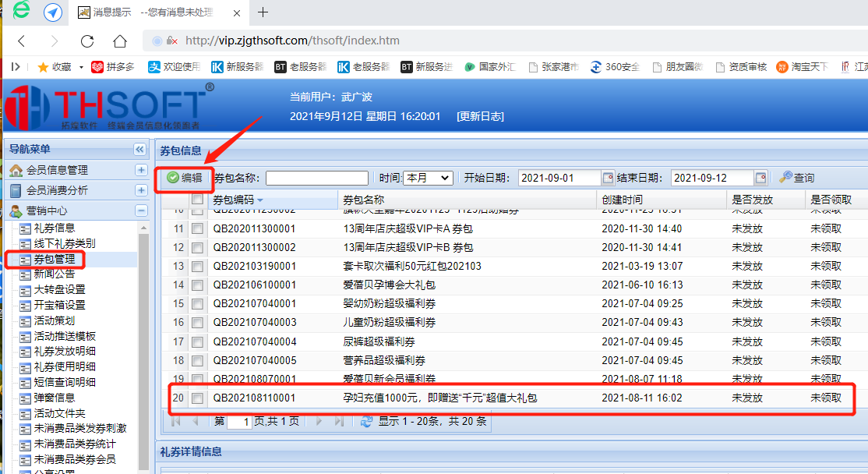868x474 pixels.
Task: Open the 360安全 bookmark
Action: coord(615,67)
